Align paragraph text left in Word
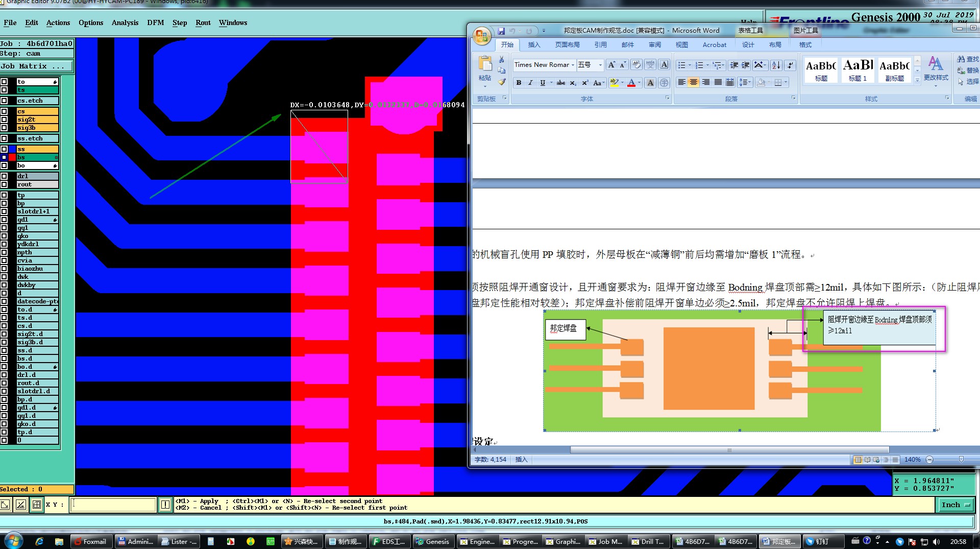The height and width of the screenshot is (549, 980). tap(682, 82)
